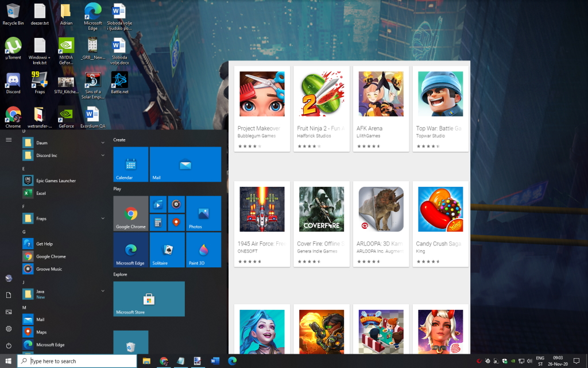Open the GeForce desktop shortcut
This screenshot has width=588, height=368.
coord(66,117)
